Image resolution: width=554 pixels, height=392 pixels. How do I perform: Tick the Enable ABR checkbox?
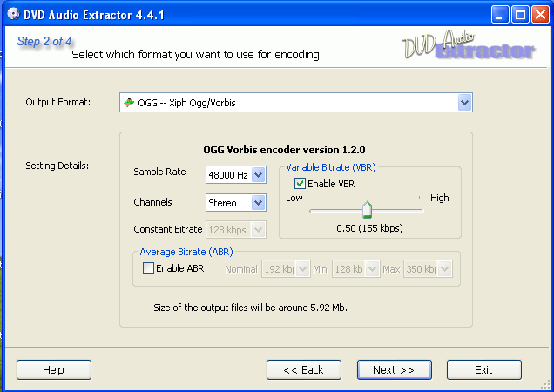(x=148, y=268)
